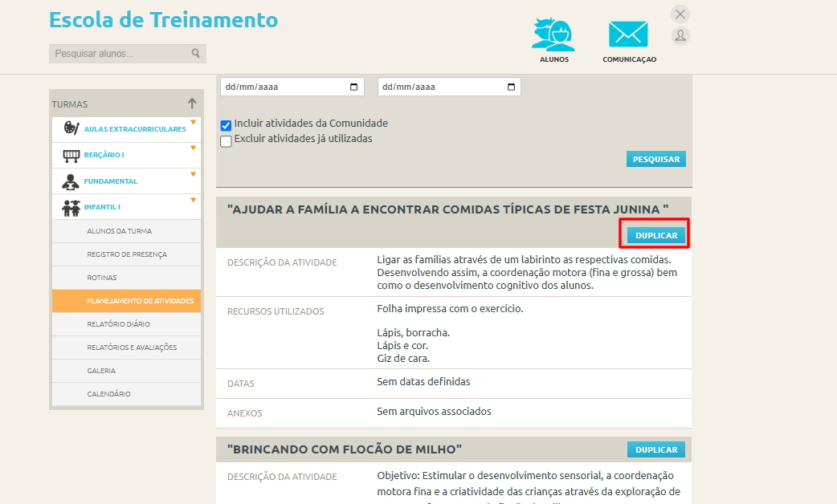Screen dimensions: 837x504
Task: Expand Aulas Extracurriculares dropdown arrow
Action: pyautogui.click(x=194, y=123)
